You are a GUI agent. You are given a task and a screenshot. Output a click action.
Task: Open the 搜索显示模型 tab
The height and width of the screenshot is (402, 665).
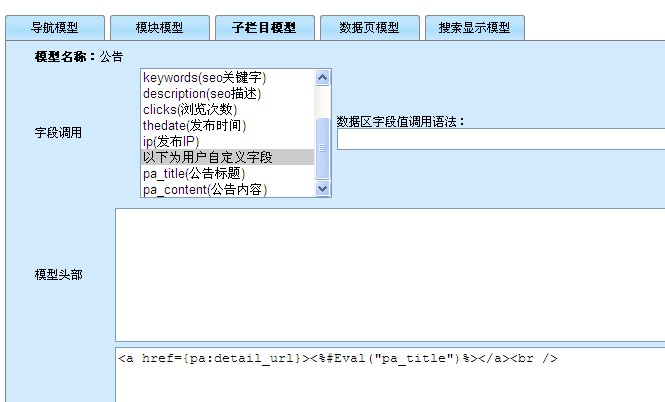tap(474, 28)
